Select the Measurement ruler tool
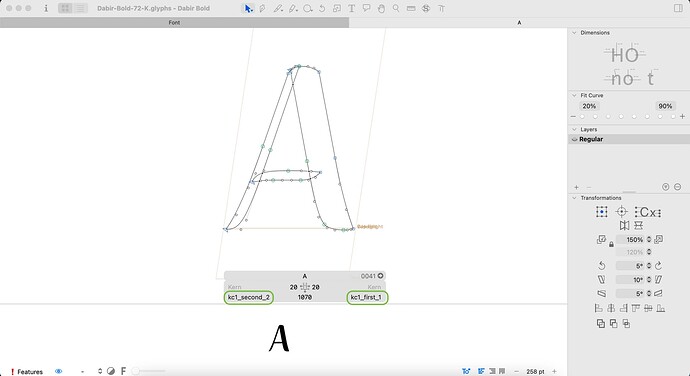Screen dimensions: 690x376 point(411,8)
